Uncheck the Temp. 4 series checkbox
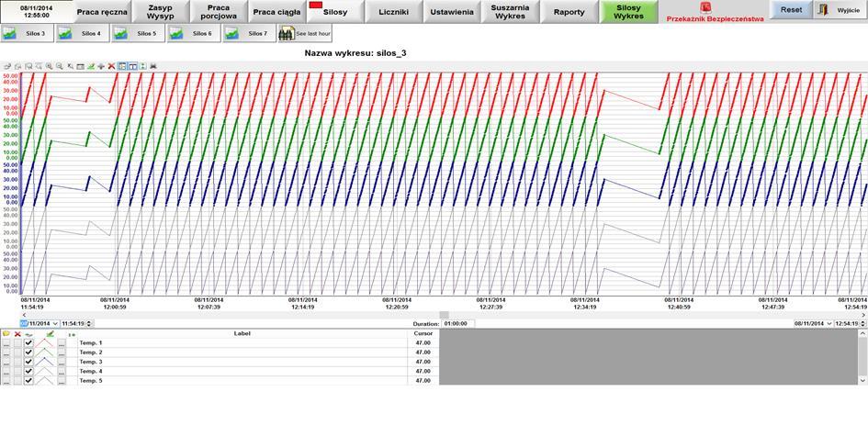868x425 pixels. 28,372
